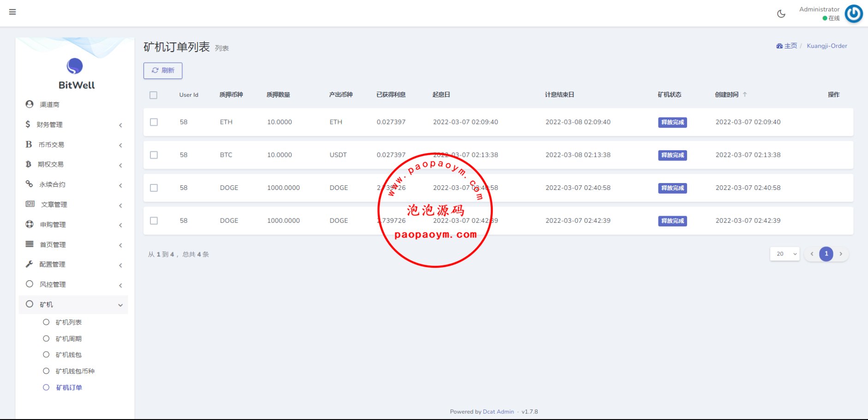The image size is (868, 420).
Task: Open the page size dropdown showing 20
Action: point(784,254)
